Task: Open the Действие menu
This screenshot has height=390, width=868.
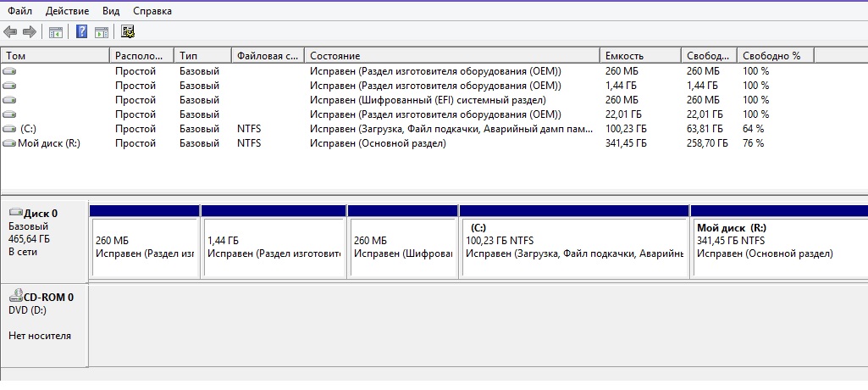Action: [x=67, y=11]
